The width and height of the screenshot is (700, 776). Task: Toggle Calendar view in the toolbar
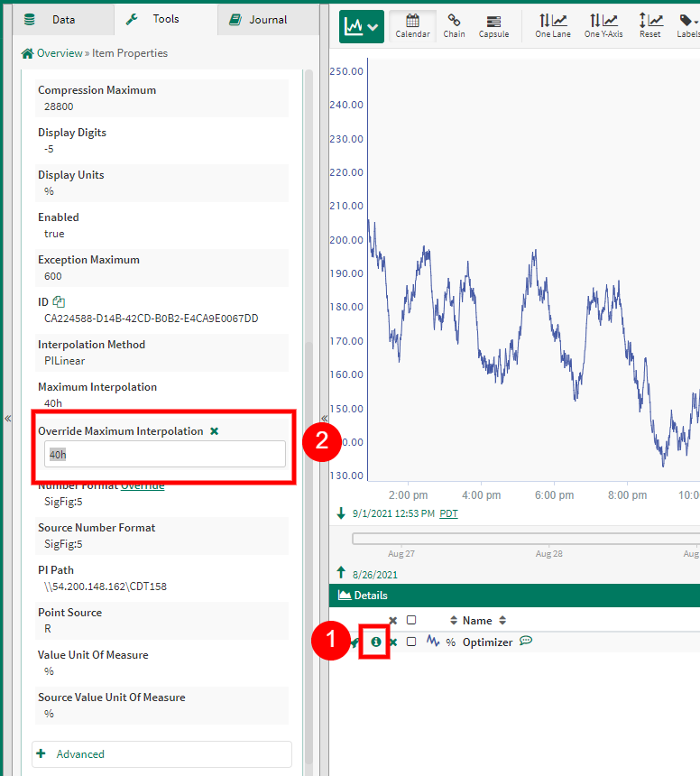pos(413,25)
